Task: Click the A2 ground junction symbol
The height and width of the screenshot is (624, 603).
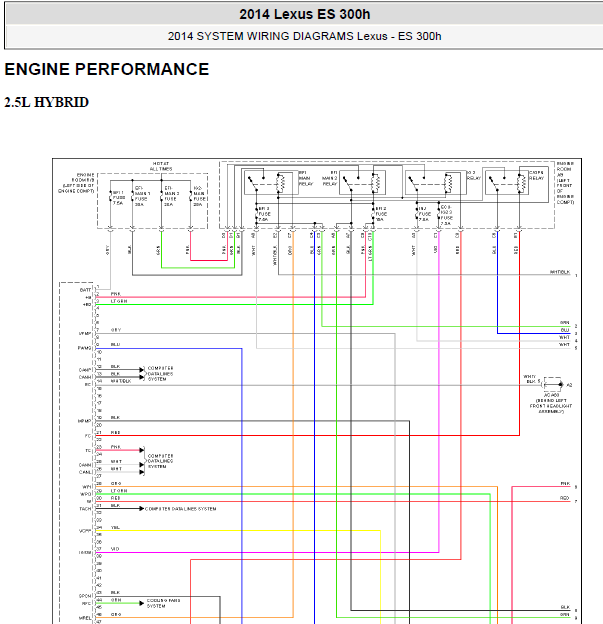Action: pyautogui.click(x=552, y=384)
